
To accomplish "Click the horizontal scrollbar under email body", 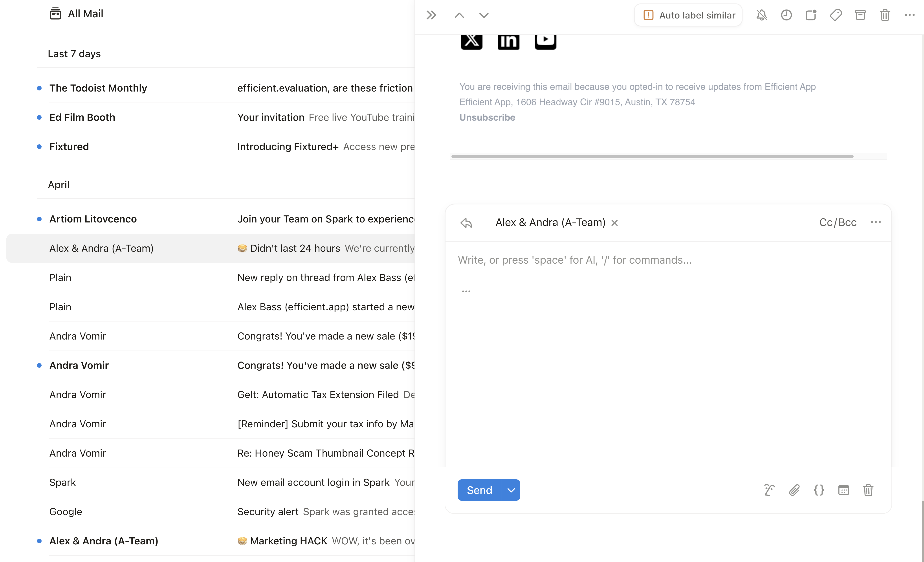I will tap(653, 156).
